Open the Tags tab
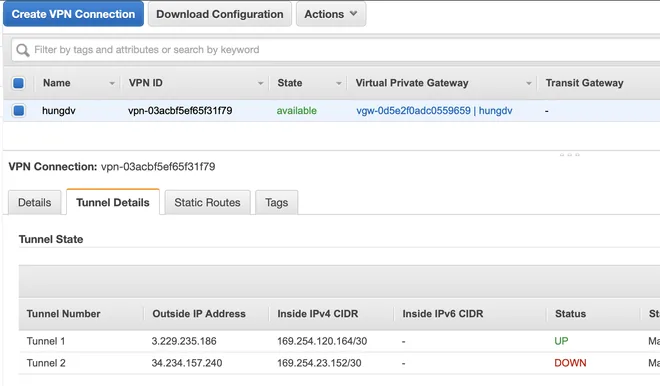 pos(277,202)
